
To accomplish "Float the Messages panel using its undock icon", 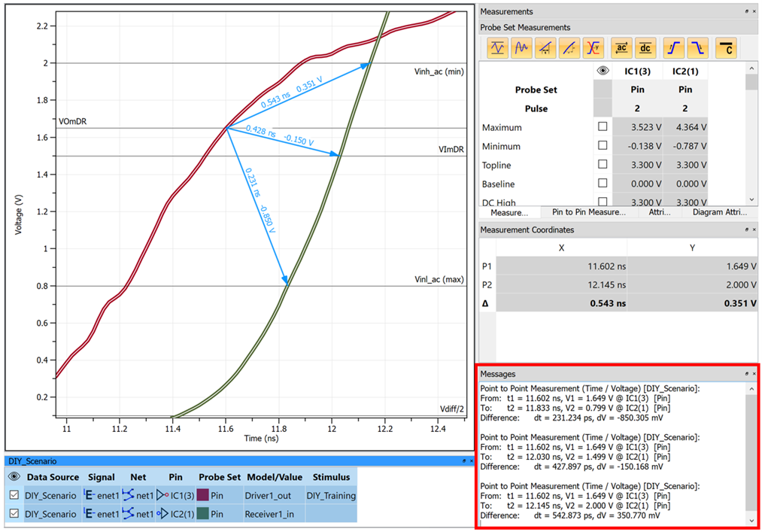I will (746, 373).
